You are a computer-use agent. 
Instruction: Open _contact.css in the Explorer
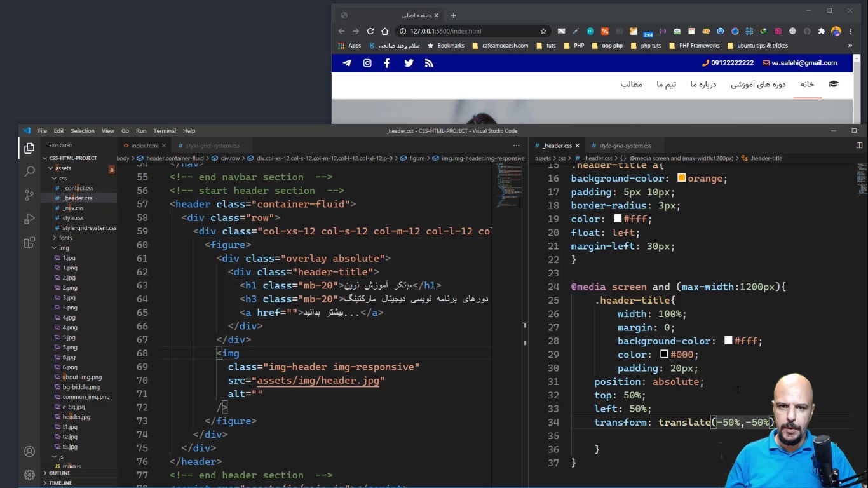[78, 188]
